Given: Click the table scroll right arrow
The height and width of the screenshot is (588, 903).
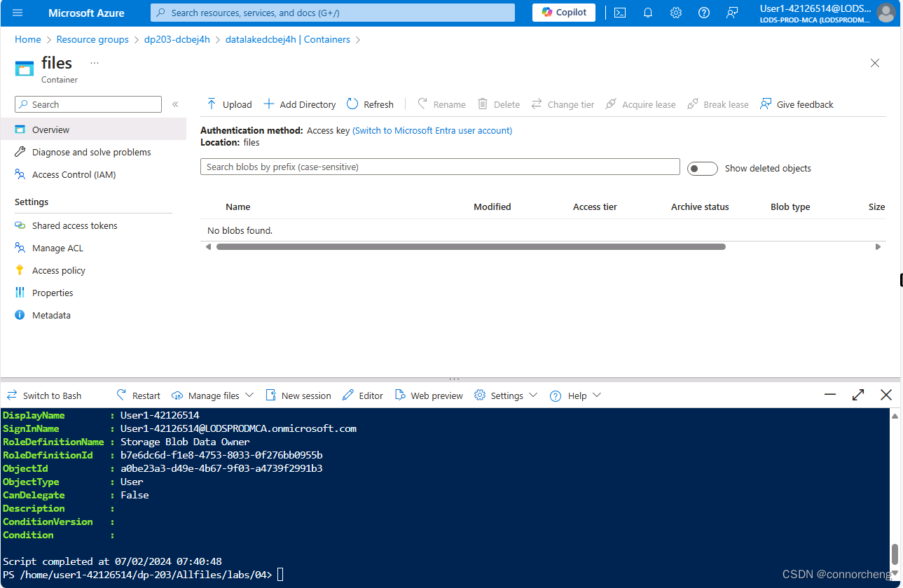Looking at the screenshot, I should [x=878, y=246].
